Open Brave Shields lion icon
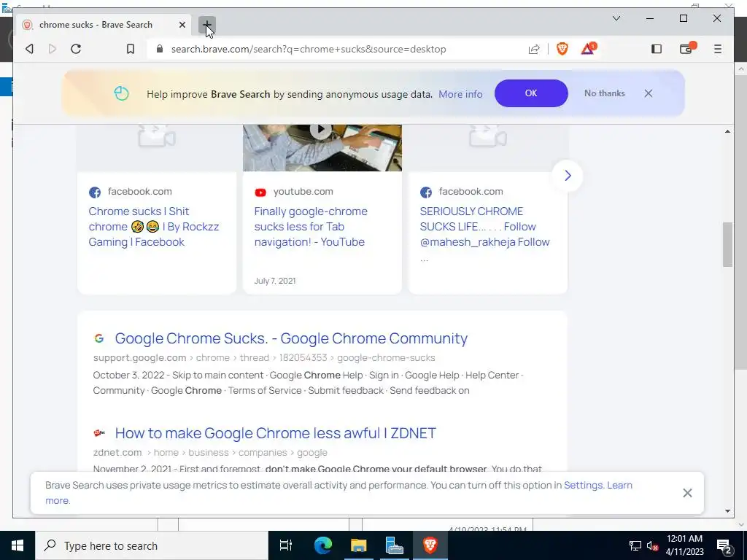This screenshot has width=747, height=560. tap(562, 49)
